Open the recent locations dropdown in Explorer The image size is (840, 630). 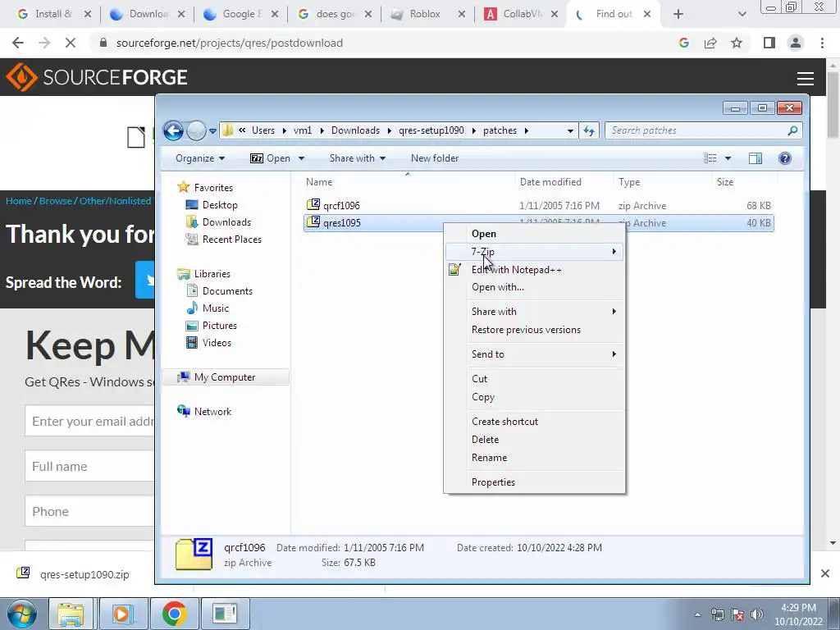212,130
